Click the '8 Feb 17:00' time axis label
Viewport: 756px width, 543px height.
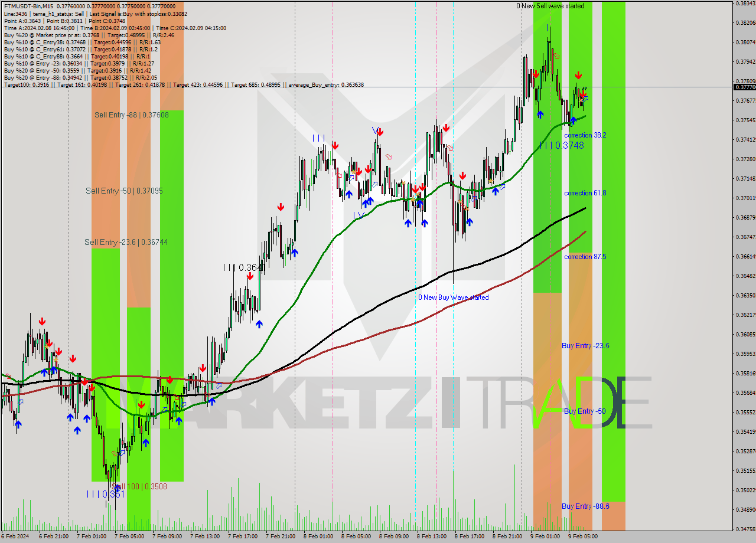click(x=469, y=537)
